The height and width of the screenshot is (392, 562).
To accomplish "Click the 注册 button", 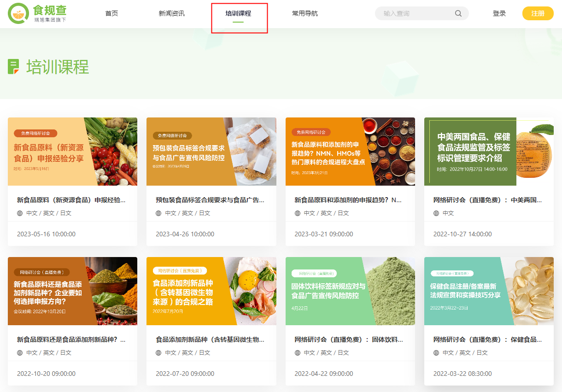I will (538, 13).
